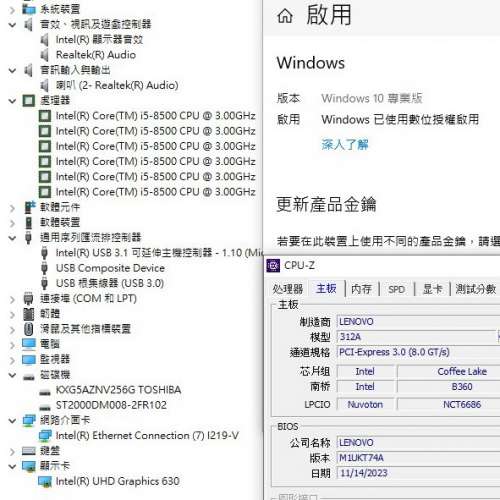Click the home icon in the Settings activation page
The image size is (500, 500).
(x=285, y=16)
